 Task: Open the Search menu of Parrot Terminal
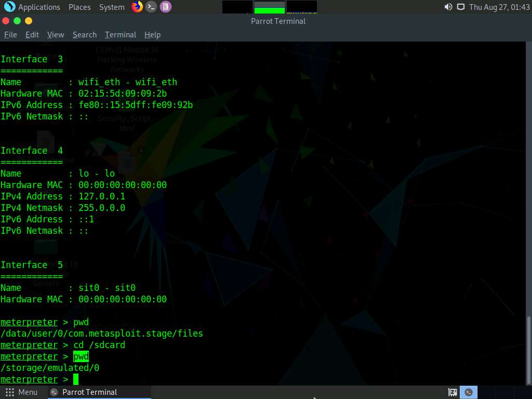click(84, 34)
